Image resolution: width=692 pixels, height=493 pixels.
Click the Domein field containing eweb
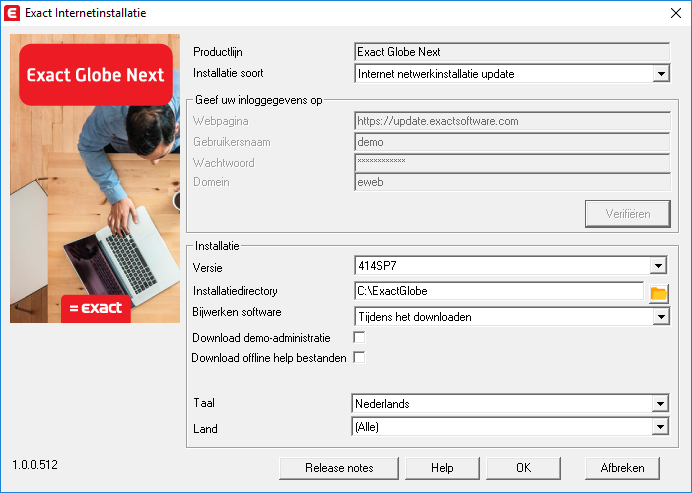pyautogui.click(x=512, y=182)
